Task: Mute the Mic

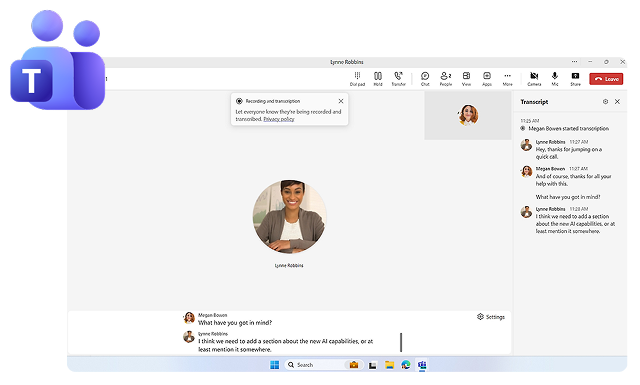Action: click(555, 79)
